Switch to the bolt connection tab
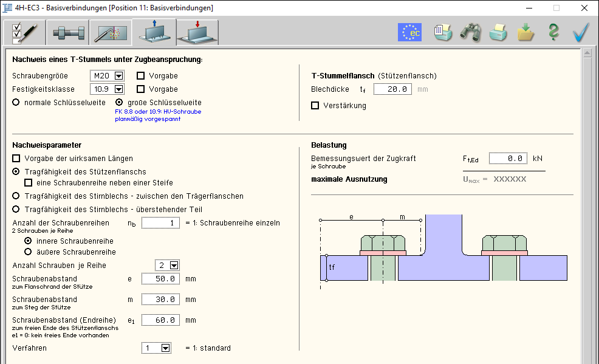599x364 pixels. click(67, 33)
